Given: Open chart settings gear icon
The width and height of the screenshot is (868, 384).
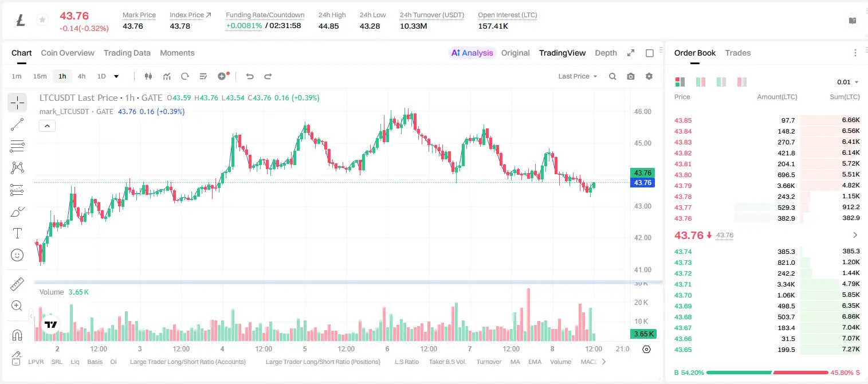Looking at the screenshot, I should (649, 76).
